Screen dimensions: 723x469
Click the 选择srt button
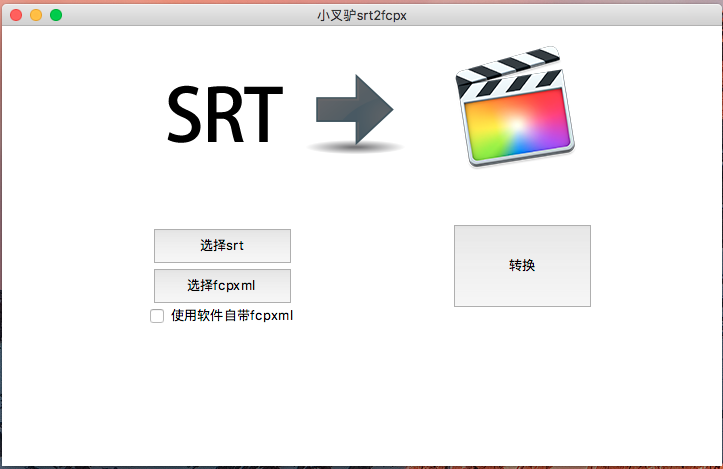click(x=222, y=246)
